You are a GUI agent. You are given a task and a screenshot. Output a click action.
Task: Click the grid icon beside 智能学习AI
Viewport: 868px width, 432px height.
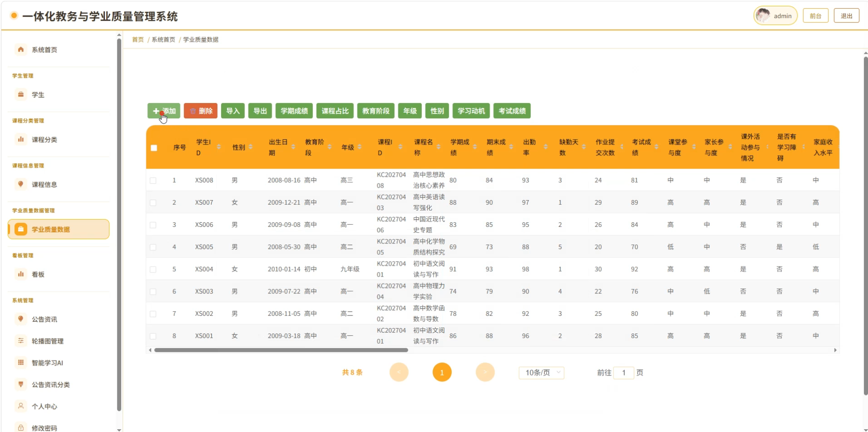pos(21,362)
